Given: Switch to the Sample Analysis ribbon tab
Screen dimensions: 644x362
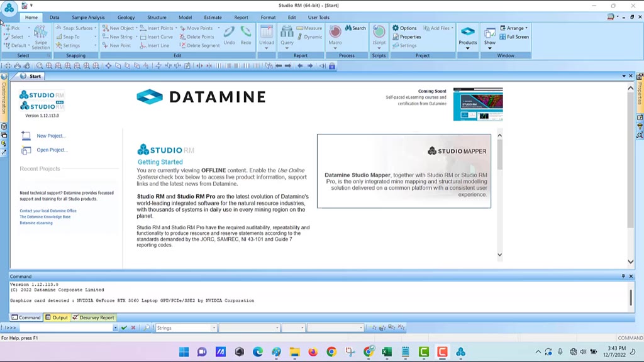Looking at the screenshot, I should pyautogui.click(x=88, y=17).
